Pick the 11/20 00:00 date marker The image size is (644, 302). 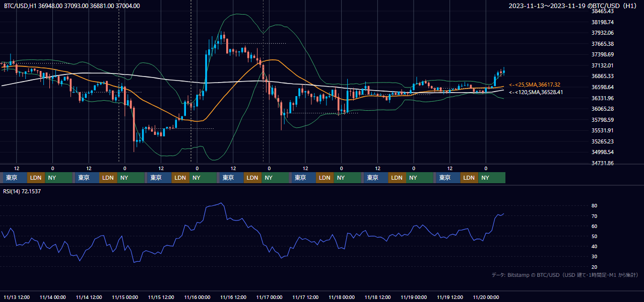coord(486,297)
